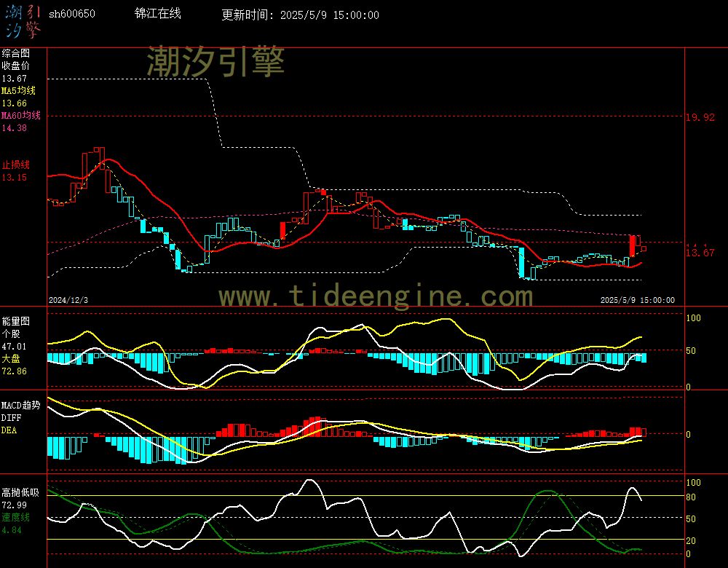
Task: Click the chart end date 2025/5/9 15:00:00
Action: point(638,300)
